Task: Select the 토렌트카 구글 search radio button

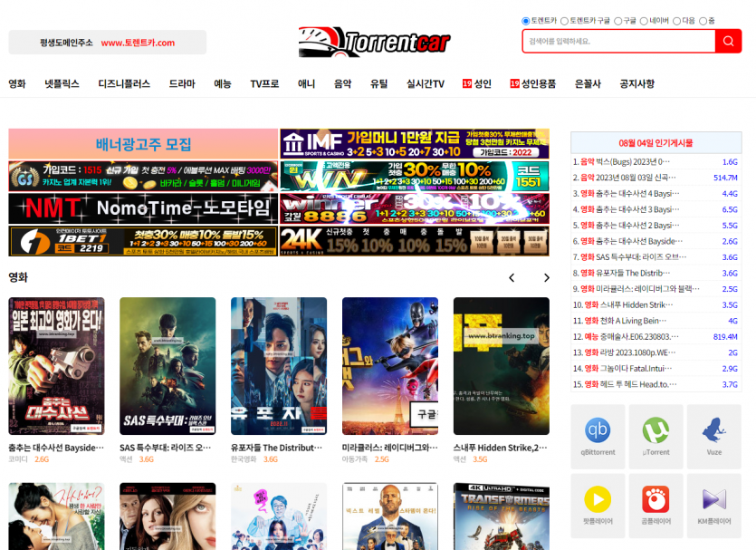Action: click(565, 21)
